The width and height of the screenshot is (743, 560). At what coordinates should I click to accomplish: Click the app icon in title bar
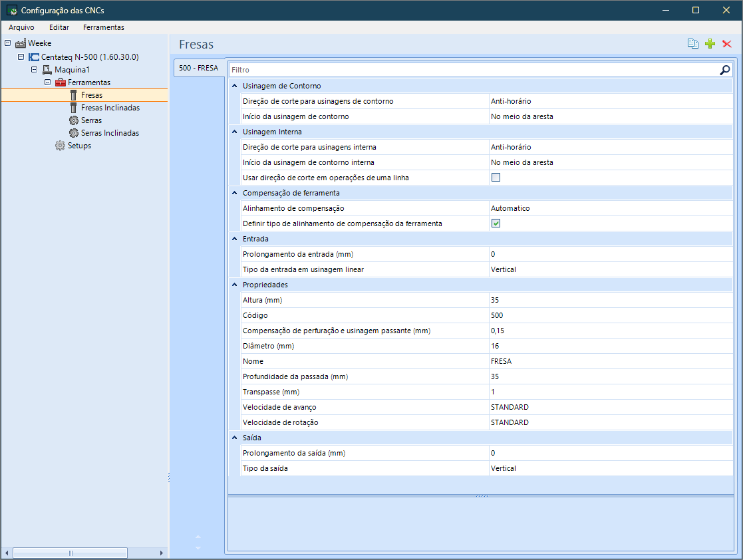12,11
